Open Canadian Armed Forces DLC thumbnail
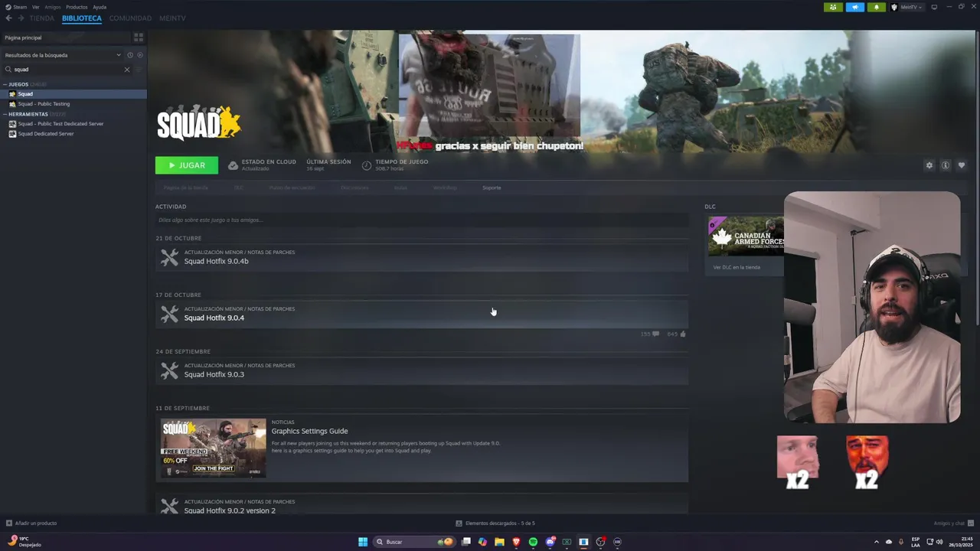The image size is (980, 551). click(746, 236)
